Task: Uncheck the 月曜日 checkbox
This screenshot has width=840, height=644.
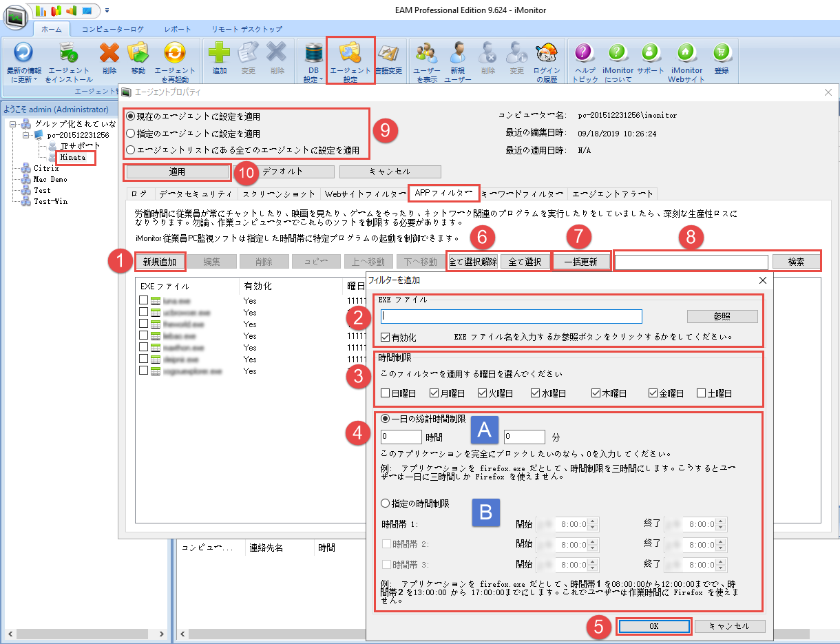Action: [434, 393]
